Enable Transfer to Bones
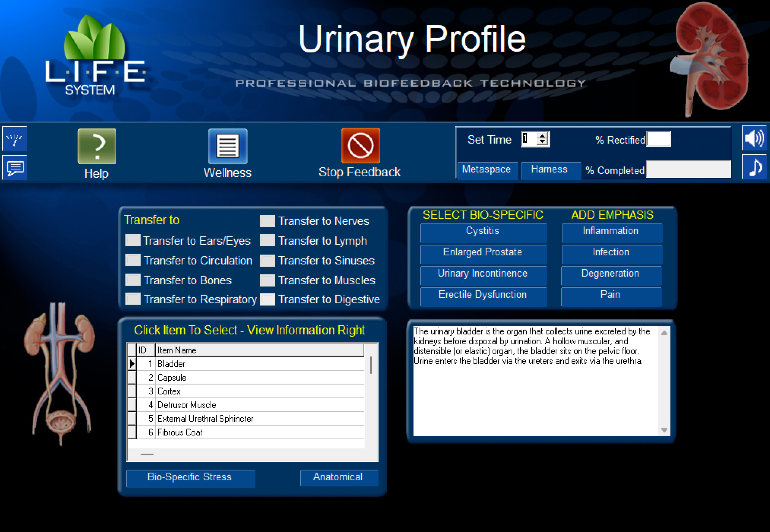 [133, 280]
